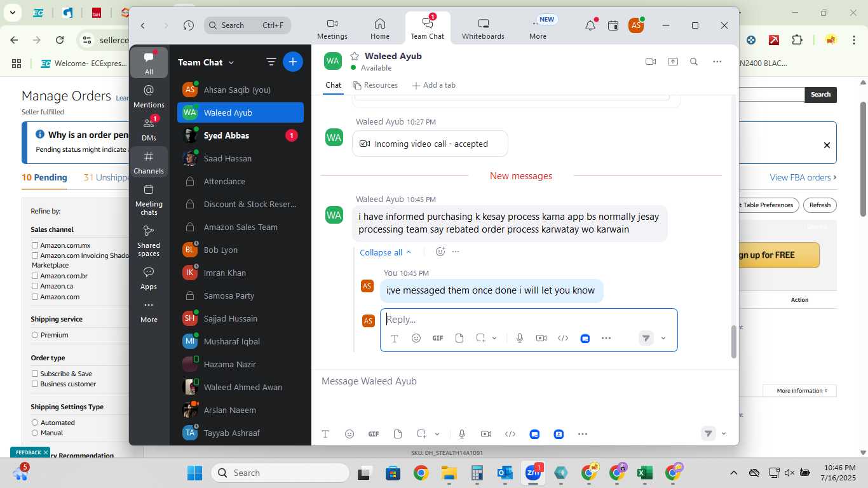Select Premium shipping service radio
Image resolution: width=868 pixels, height=488 pixels.
35,335
